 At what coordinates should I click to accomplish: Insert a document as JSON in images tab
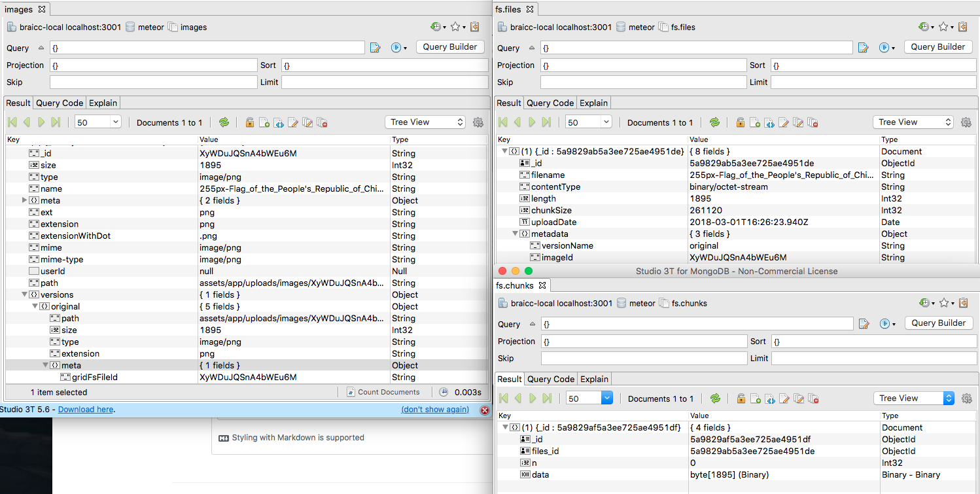click(278, 122)
